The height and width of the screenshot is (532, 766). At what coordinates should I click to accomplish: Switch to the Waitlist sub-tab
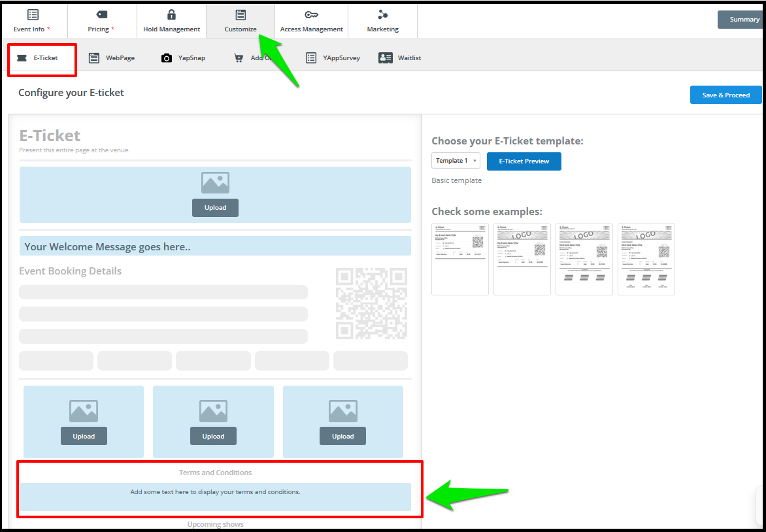399,58
